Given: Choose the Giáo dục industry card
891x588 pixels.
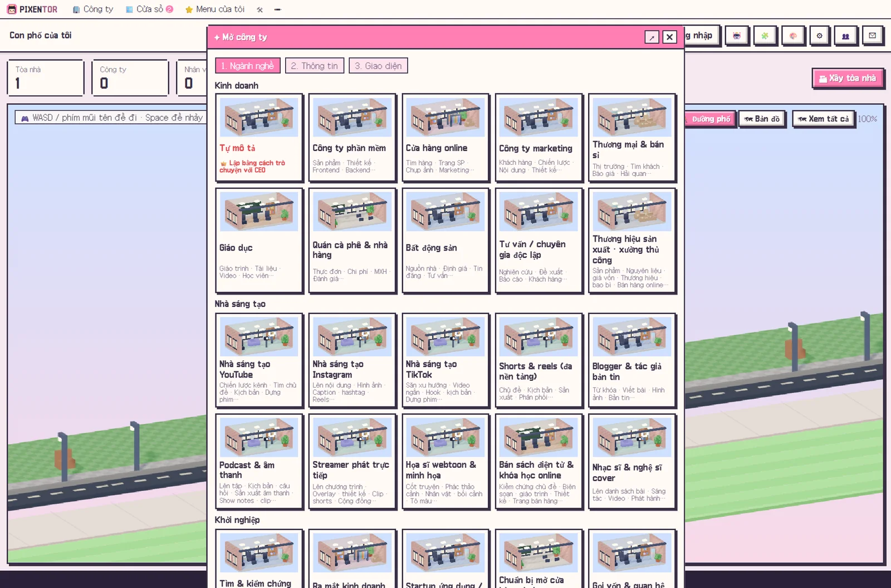Looking at the screenshot, I should (260, 240).
